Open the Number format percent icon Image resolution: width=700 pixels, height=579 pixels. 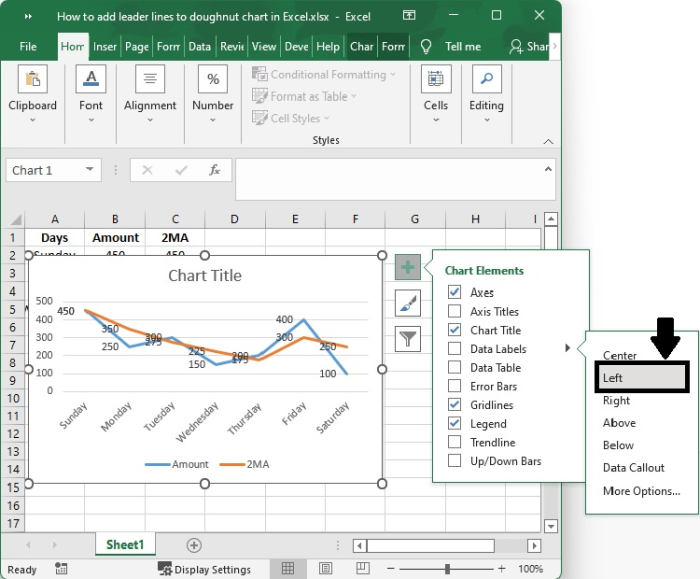point(212,79)
